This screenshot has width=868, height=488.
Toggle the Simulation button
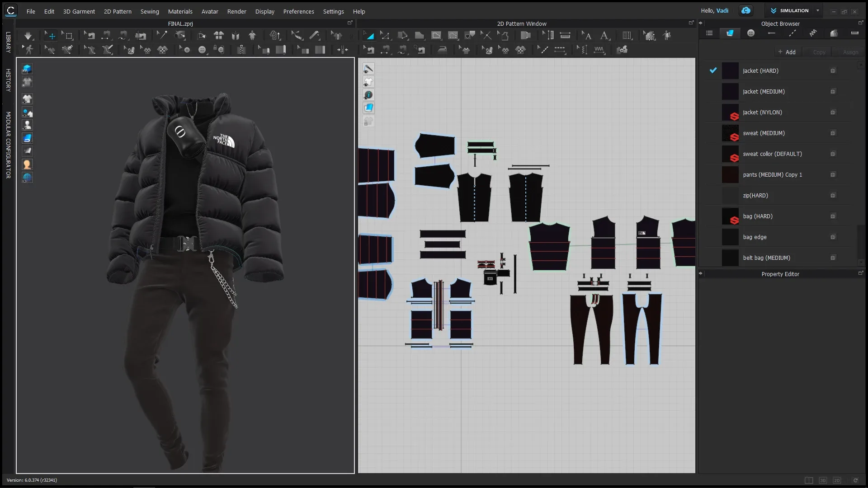pyautogui.click(x=794, y=10)
